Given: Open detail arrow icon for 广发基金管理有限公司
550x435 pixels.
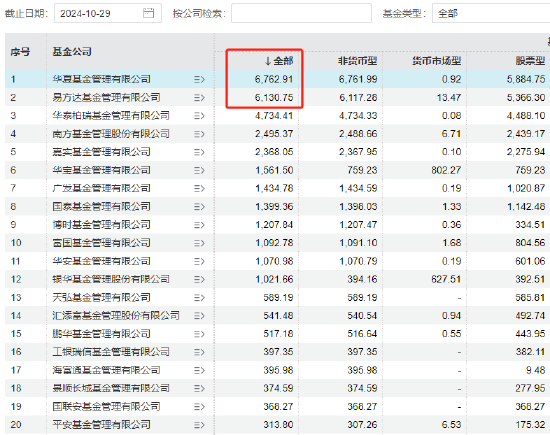Looking at the screenshot, I should click(x=199, y=189).
